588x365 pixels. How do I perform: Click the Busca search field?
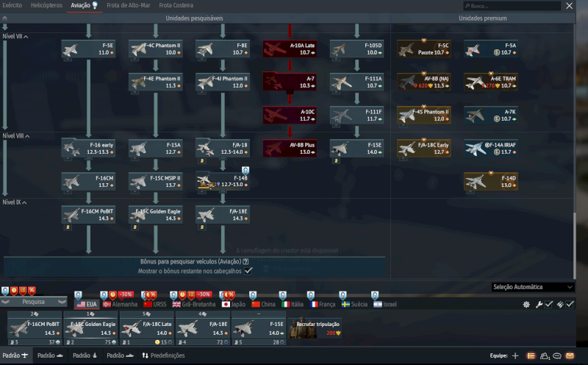[512, 6]
